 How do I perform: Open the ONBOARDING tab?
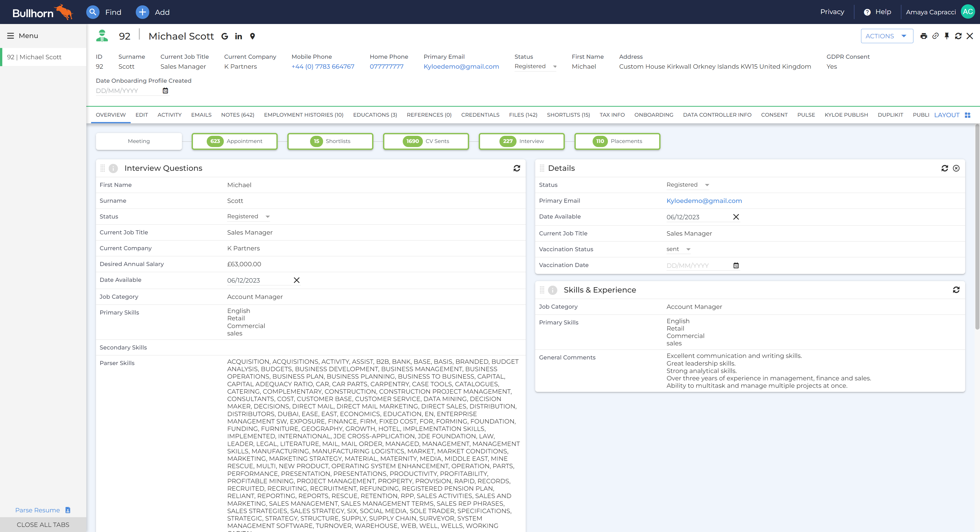click(x=654, y=115)
